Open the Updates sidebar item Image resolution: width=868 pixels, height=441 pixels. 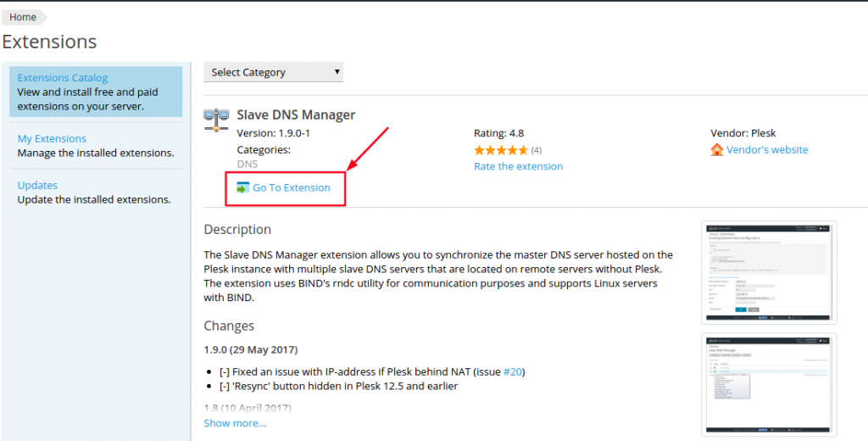point(37,185)
